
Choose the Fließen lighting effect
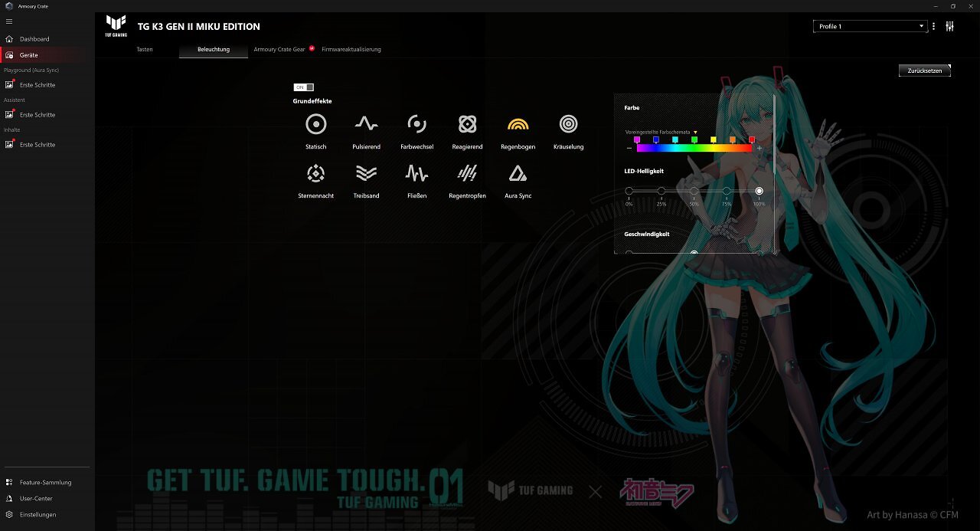tap(416, 174)
